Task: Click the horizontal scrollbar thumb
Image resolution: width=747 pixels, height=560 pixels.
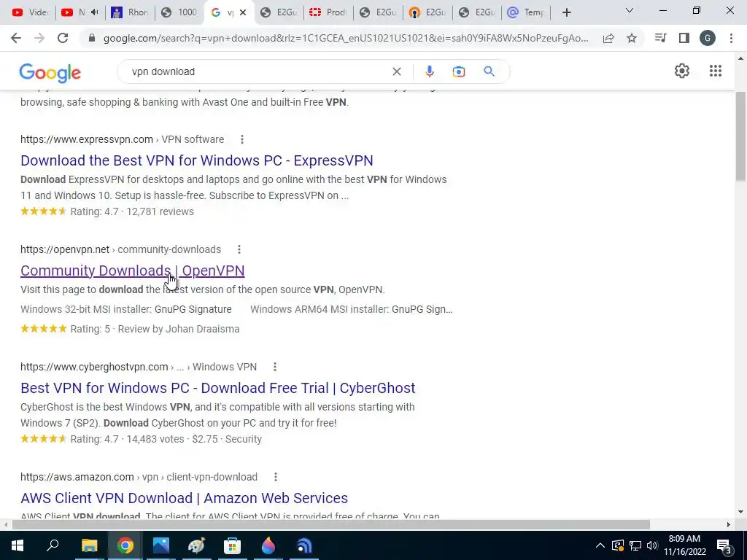Action: (x=331, y=524)
